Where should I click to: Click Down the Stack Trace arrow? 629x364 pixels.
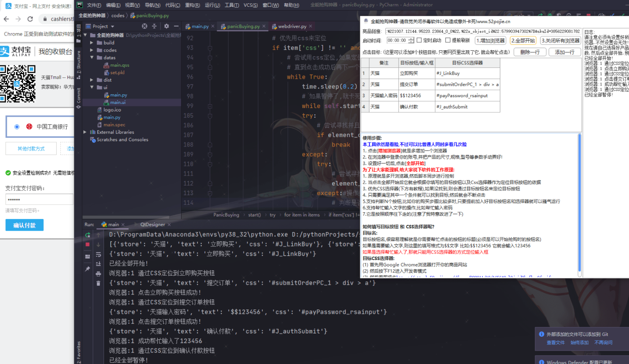98,245
